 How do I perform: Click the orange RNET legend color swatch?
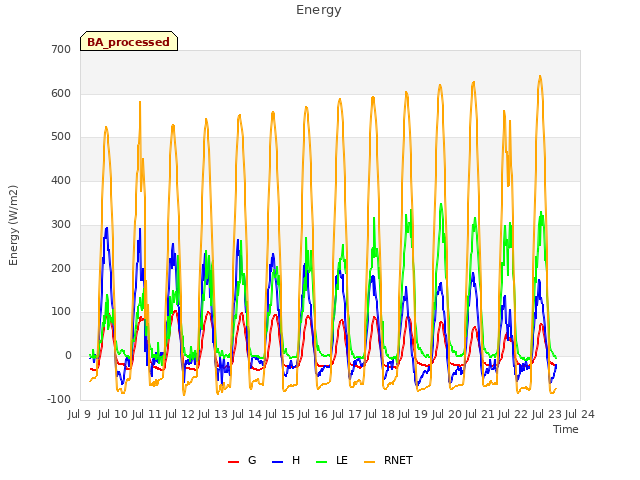click(369, 462)
